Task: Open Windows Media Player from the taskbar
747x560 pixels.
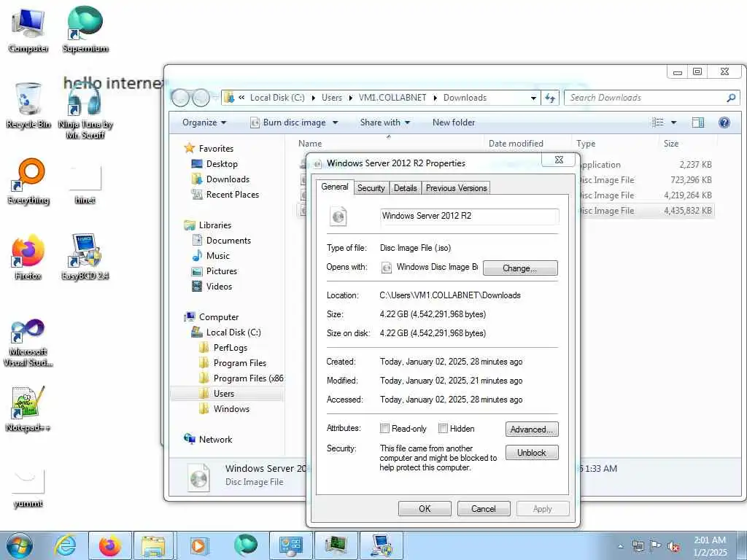Action: point(198,545)
